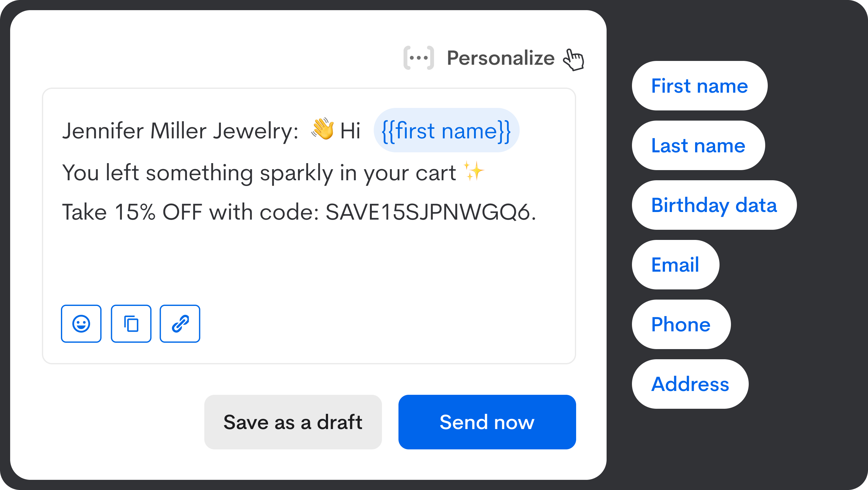
Task: Select the {{first name}} placeholder chip
Action: click(446, 130)
